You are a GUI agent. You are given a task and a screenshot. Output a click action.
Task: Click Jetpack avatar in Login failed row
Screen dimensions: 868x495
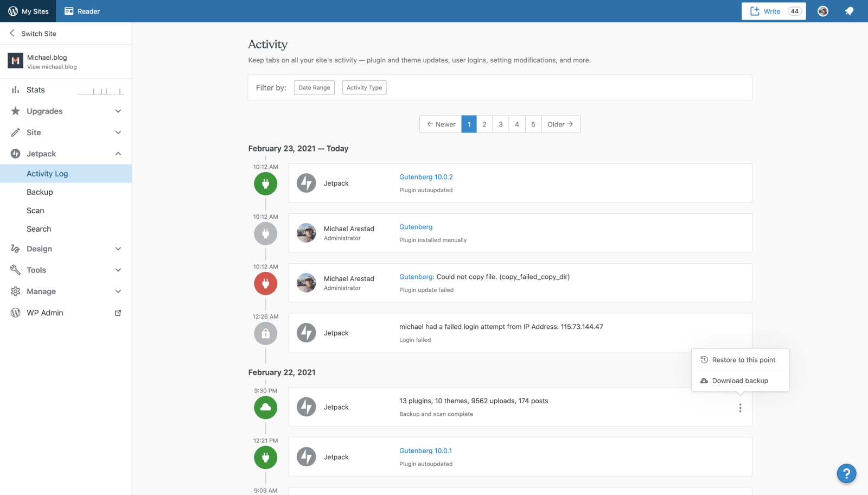tap(307, 333)
